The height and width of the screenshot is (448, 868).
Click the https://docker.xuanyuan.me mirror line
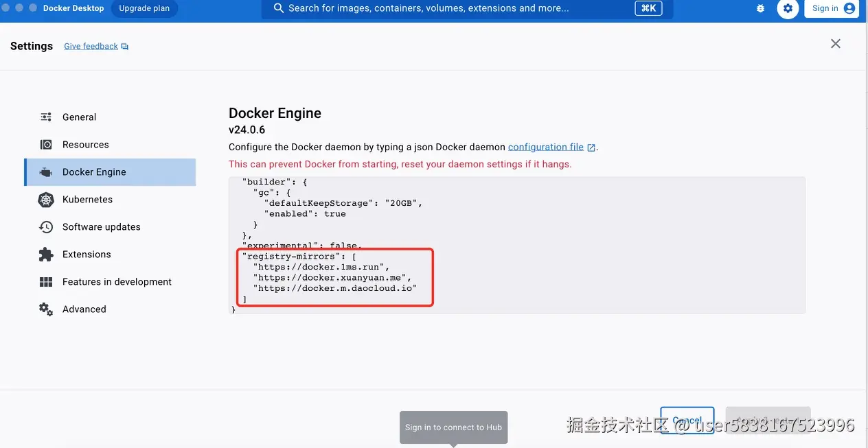point(332,278)
